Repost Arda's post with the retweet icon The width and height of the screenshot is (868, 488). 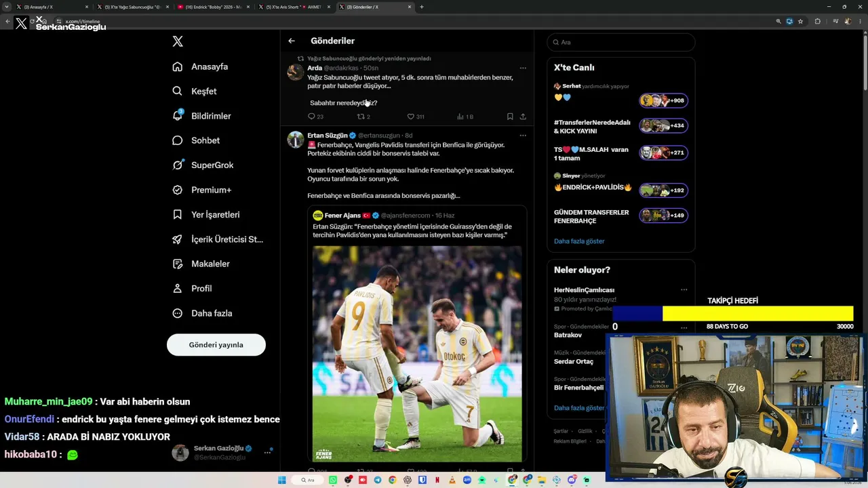pos(361,117)
